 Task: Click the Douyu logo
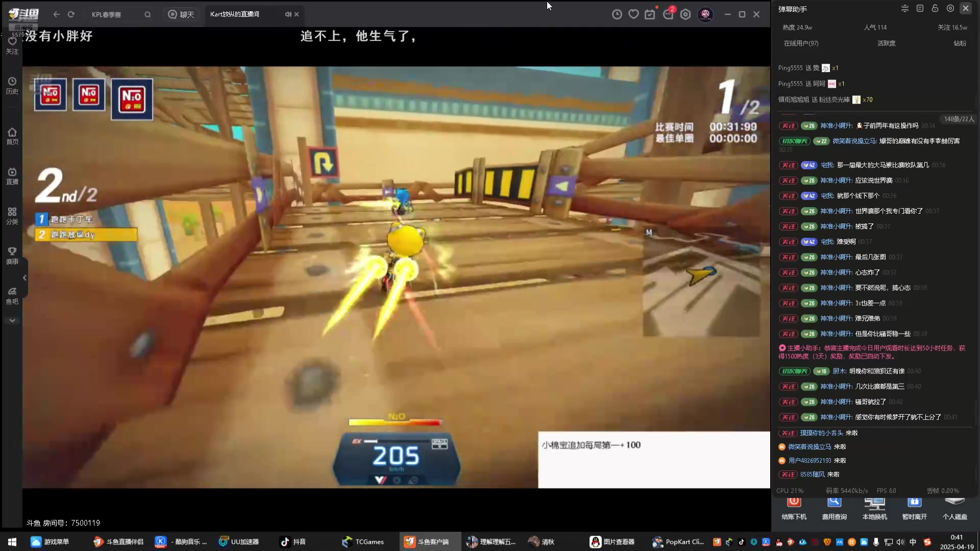[x=23, y=14]
